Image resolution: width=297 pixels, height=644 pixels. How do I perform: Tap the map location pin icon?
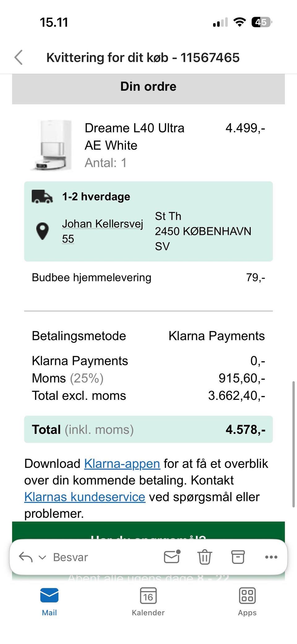click(x=42, y=231)
